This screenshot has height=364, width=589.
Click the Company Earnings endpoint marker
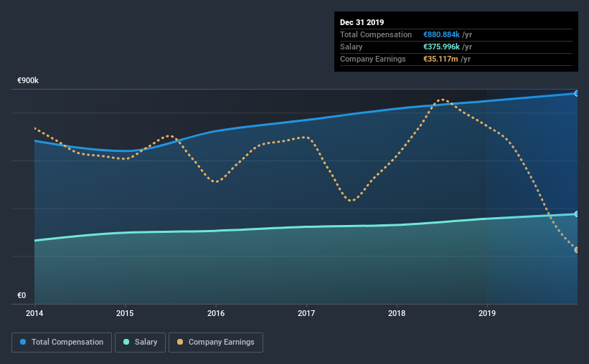[x=576, y=250]
